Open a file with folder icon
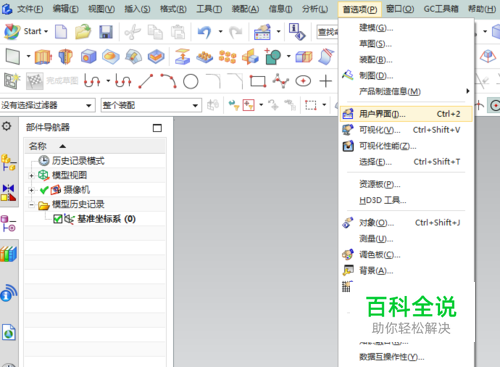Viewport: 500px width, 367px height. pyautogui.click(x=83, y=32)
